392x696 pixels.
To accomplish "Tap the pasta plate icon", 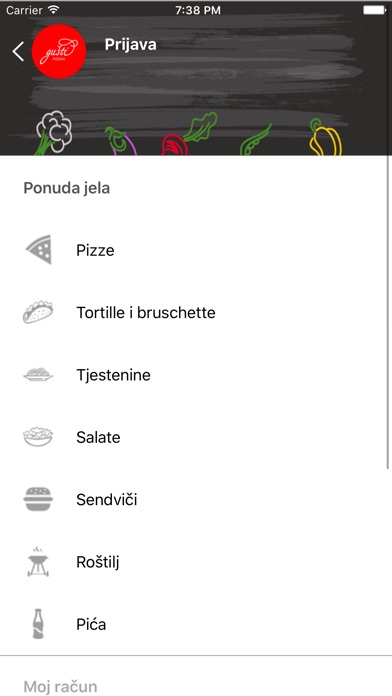I will 38,375.
